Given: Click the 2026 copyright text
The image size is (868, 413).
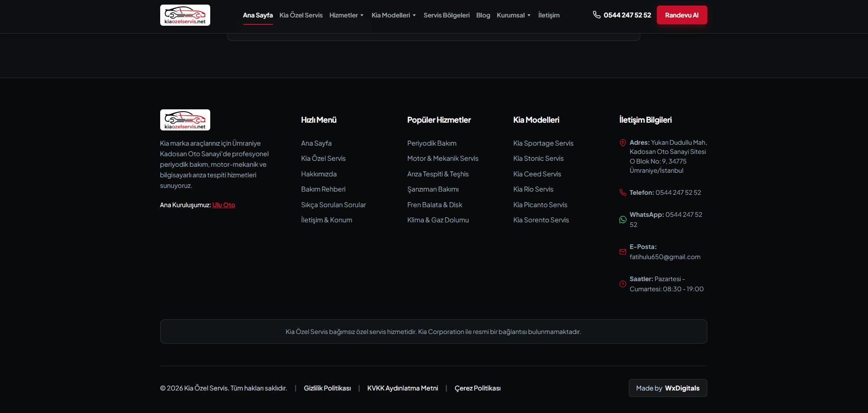Looking at the screenshot, I should click(x=224, y=388).
